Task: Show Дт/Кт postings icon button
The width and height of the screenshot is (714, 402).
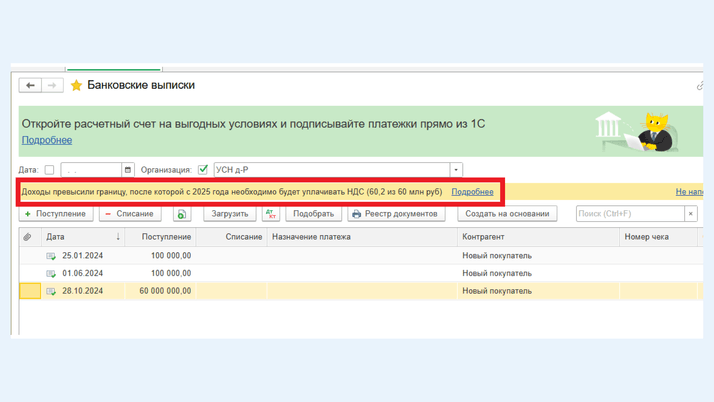Action: tap(271, 214)
